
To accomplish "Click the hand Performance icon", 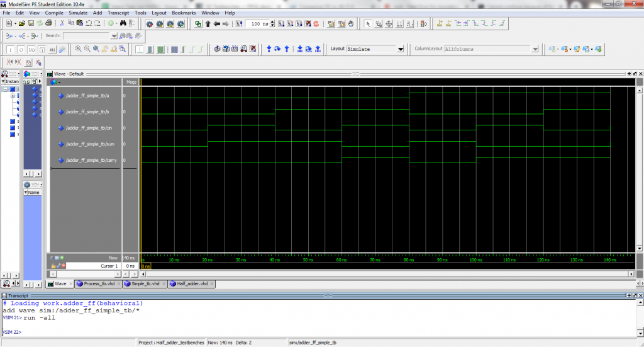I will tap(351, 24).
